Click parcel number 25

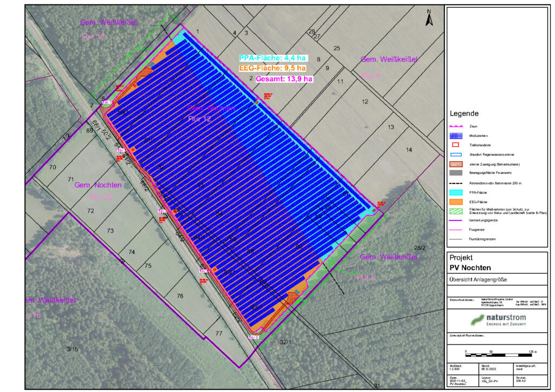pos(337,48)
